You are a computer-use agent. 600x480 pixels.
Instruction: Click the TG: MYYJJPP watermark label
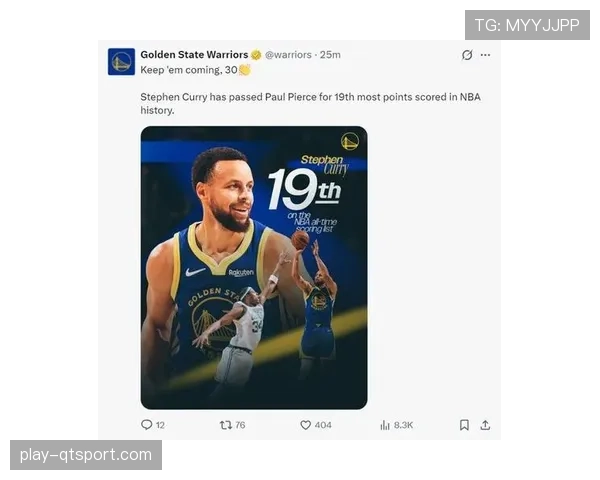coord(527,25)
